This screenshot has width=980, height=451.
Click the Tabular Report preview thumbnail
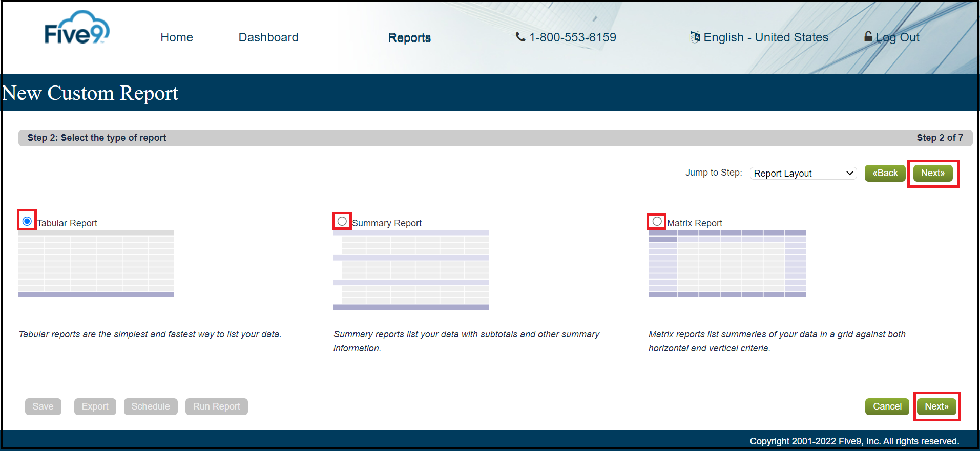(96, 264)
